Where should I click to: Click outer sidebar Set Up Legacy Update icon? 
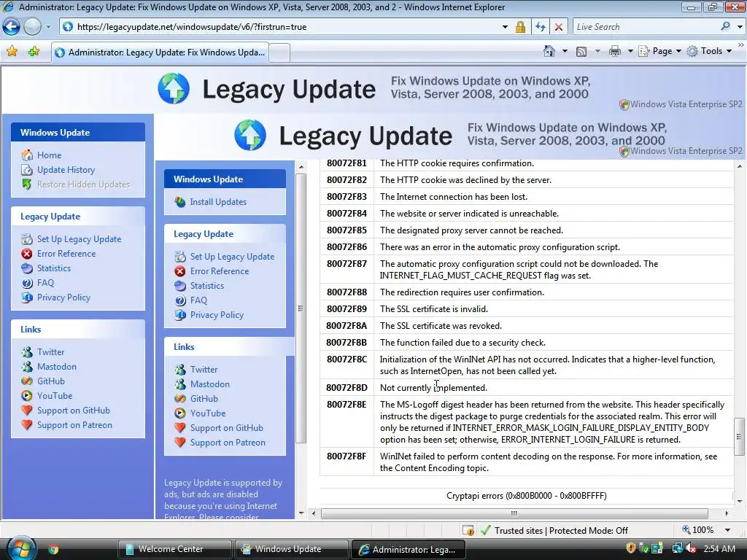pyautogui.click(x=27, y=239)
